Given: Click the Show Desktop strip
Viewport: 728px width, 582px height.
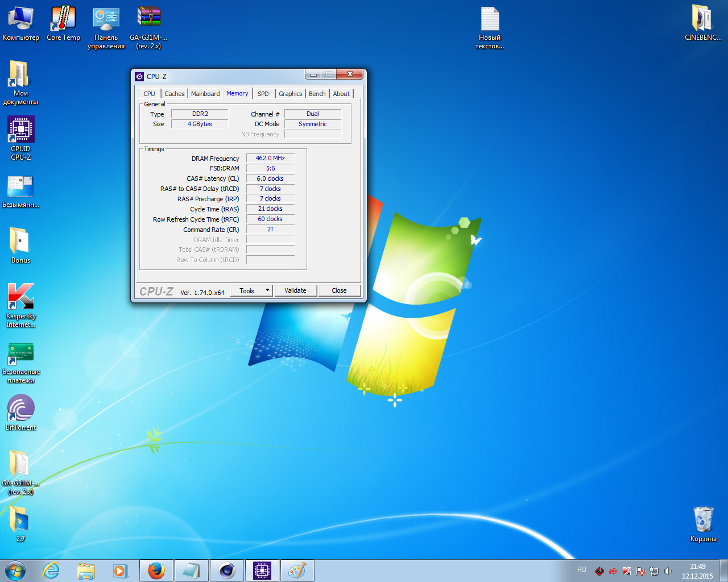Looking at the screenshot, I should coord(724,571).
